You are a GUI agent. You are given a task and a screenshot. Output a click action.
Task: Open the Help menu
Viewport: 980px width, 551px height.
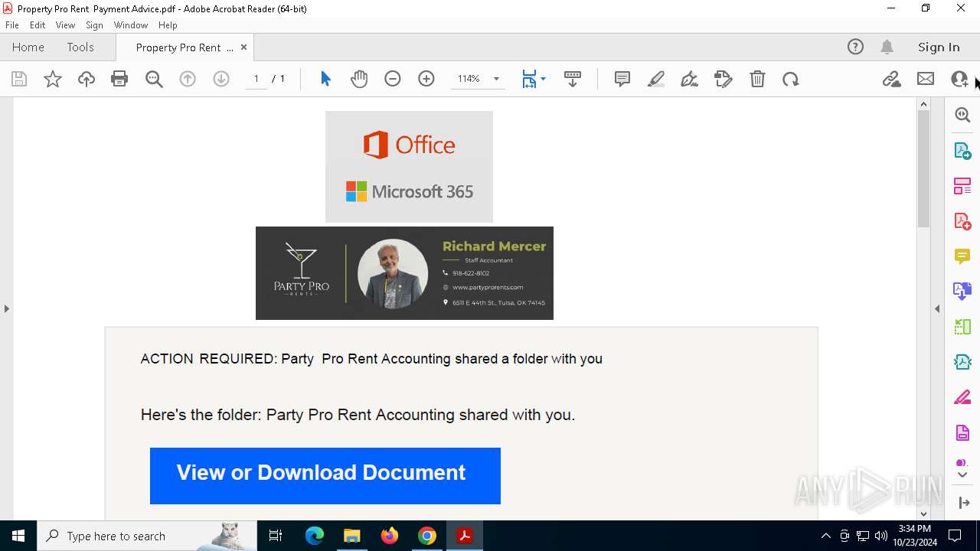168,25
